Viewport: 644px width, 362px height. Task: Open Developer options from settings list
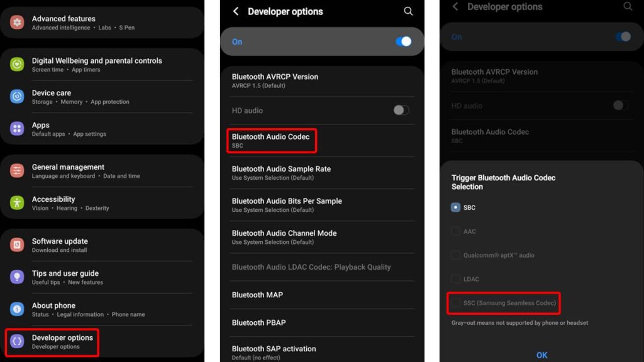click(62, 341)
